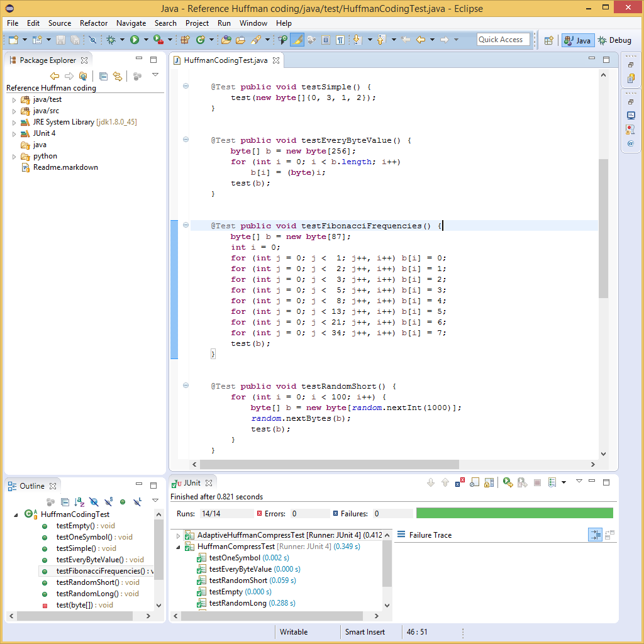This screenshot has height=644, width=644.
Task: Open Package Explorer view menu triangle
Action: [155, 75]
